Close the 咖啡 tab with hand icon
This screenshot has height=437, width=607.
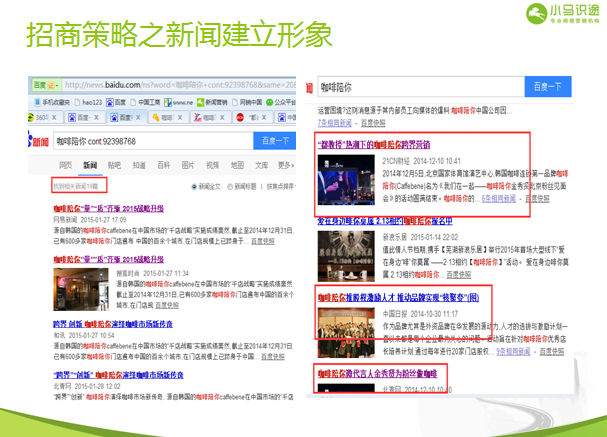180,117
